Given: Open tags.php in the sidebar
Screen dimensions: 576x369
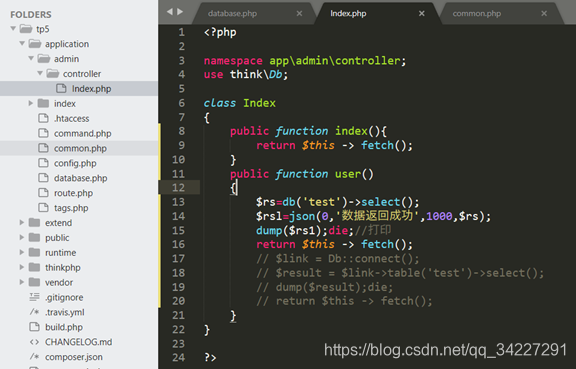Looking at the screenshot, I should [x=71, y=208].
